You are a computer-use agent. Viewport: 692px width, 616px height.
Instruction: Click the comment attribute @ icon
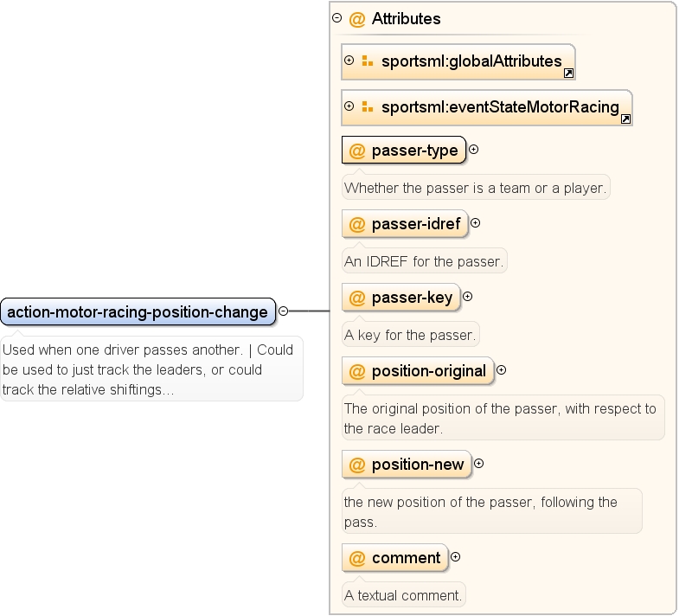(357, 558)
